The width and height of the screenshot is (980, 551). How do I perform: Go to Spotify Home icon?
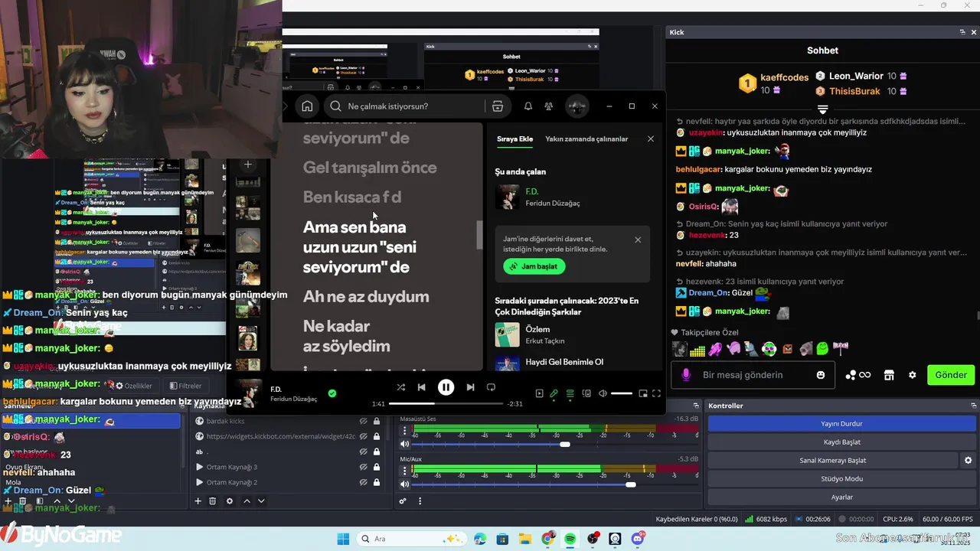click(307, 106)
